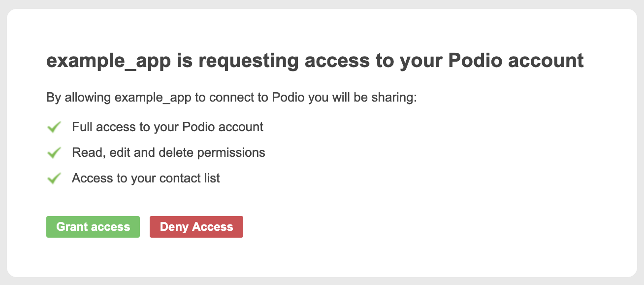Click the 'Read, edit and delete permissions' line
Screen dimensions: 644x285
[168, 153]
